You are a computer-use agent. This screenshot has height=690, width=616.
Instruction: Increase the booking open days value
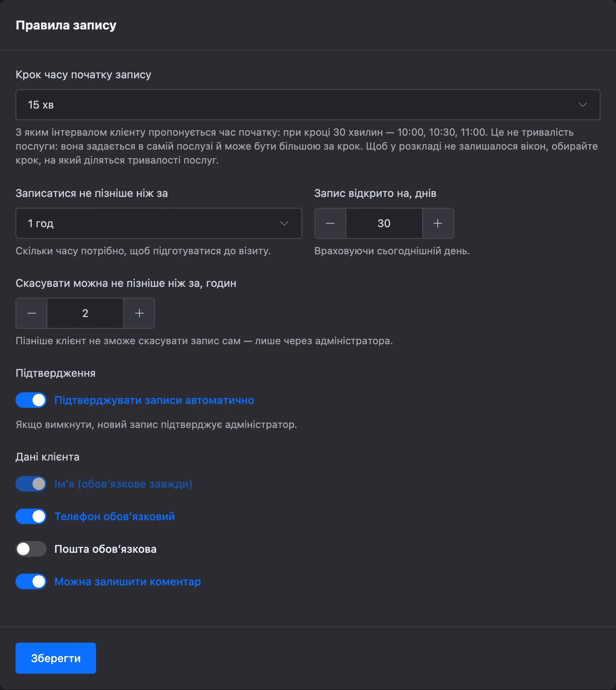pos(438,223)
